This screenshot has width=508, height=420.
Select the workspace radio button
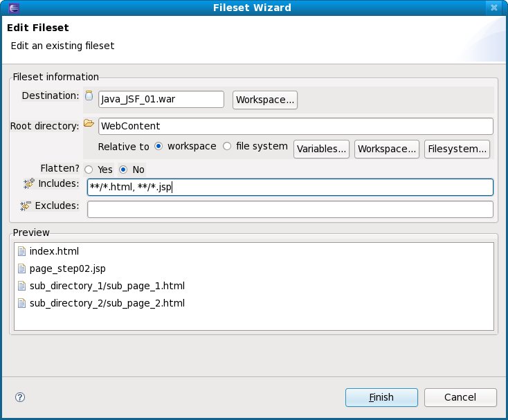(x=158, y=147)
